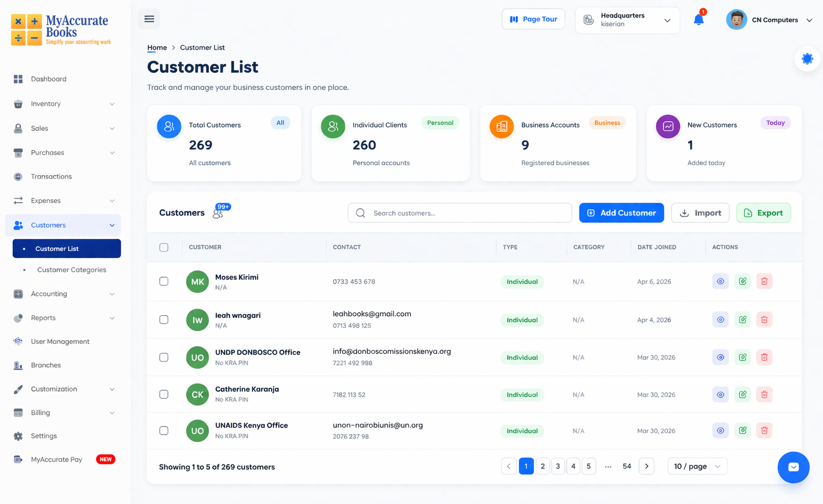Viewport: 823px width, 504px height.
Task: Expand the Reports sidebar menu
Action: coord(63,318)
